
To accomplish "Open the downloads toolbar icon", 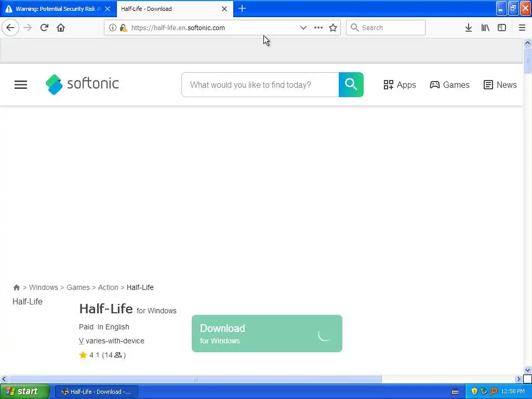I will pos(469,28).
